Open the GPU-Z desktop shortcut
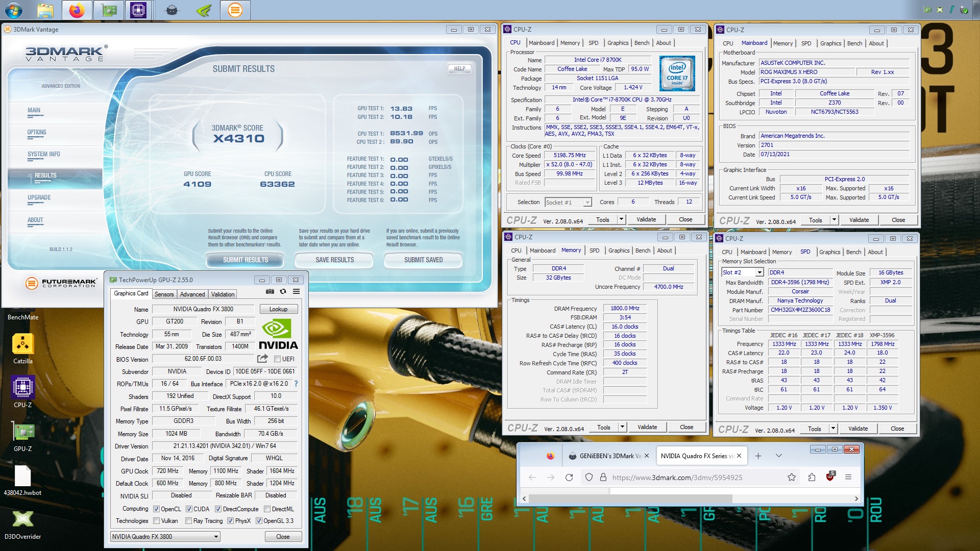This screenshot has width=980, height=551. [x=23, y=437]
